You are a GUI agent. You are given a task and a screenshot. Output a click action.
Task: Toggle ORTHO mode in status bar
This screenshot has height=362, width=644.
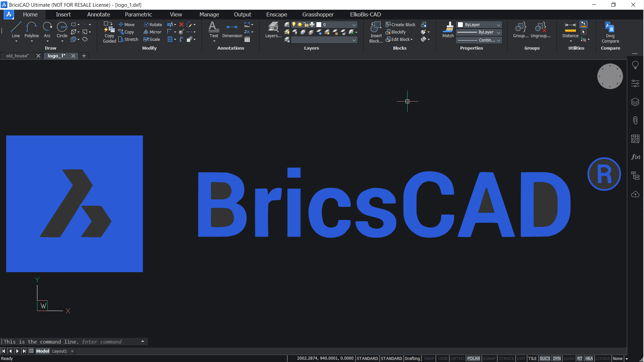coord(457,359)
